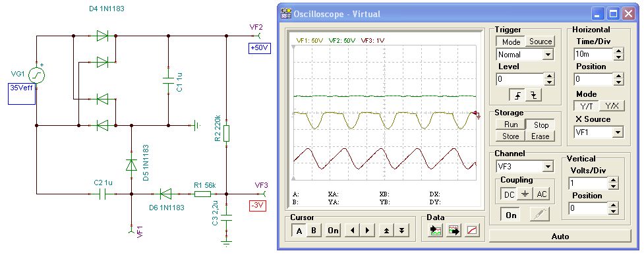644x255 pixels.
Task: Toggle the cursor On button
Action: 333,231
